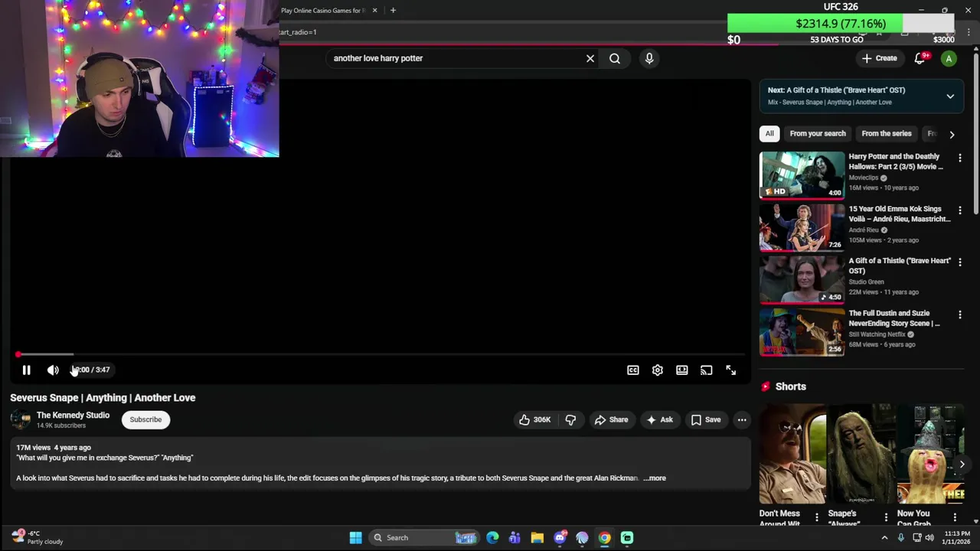
Task: Open The Kennedy Studio channel name link
Action: 73,416
